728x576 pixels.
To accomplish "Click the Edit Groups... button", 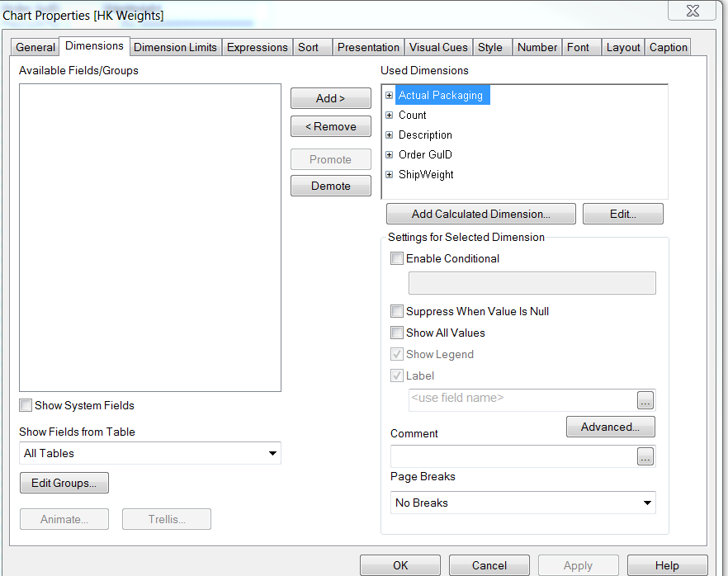I will click(x=64, y=483).
